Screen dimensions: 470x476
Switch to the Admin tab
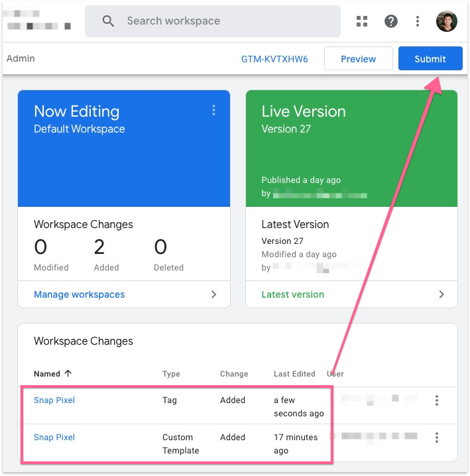pyautogui.click(x=21, y=58)
